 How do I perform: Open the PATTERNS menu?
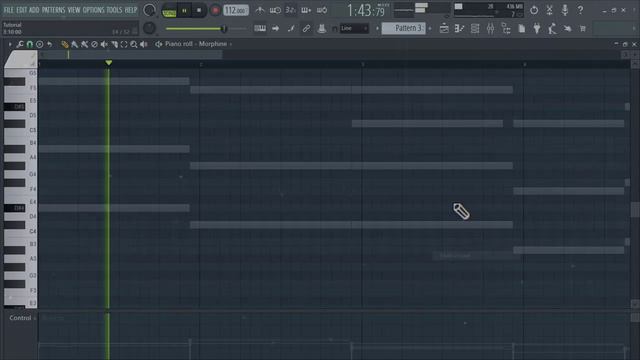pos(53,10)
